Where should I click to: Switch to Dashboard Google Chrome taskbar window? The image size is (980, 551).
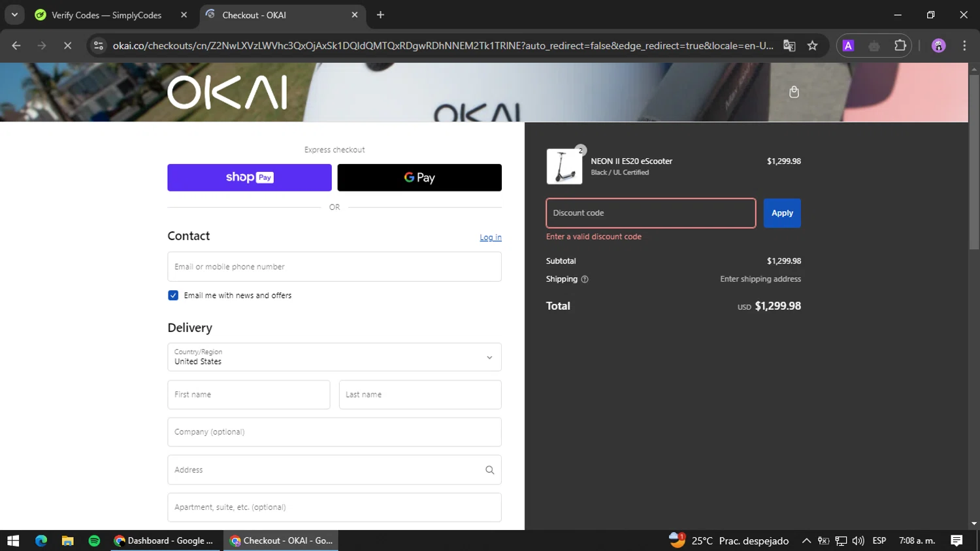point(165,541)
